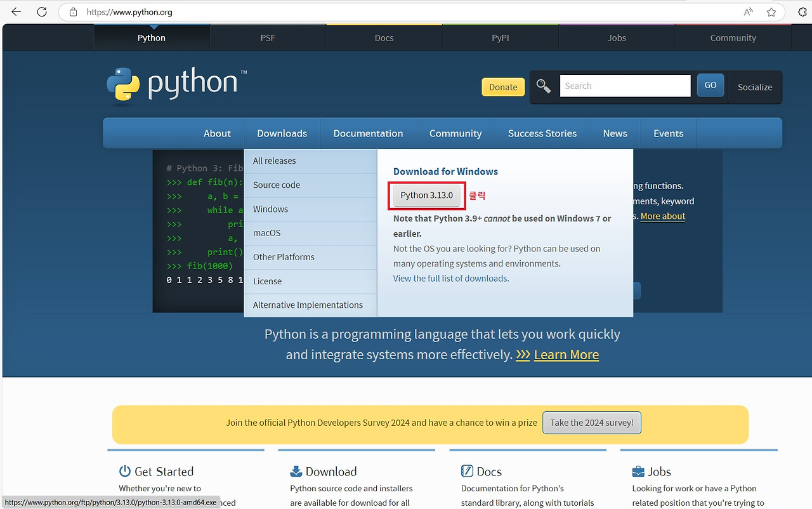Click the Socialize button
The image size is (812, 509).
tap(755, 87)
